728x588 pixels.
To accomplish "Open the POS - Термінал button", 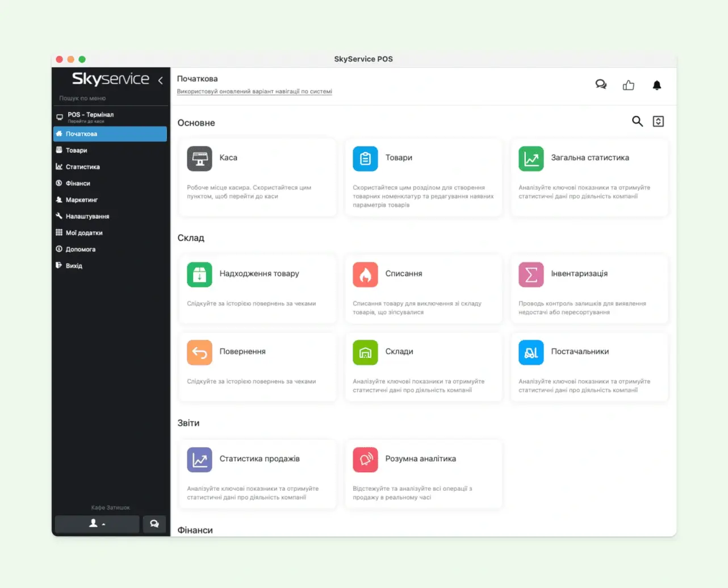I will (90, 116).
